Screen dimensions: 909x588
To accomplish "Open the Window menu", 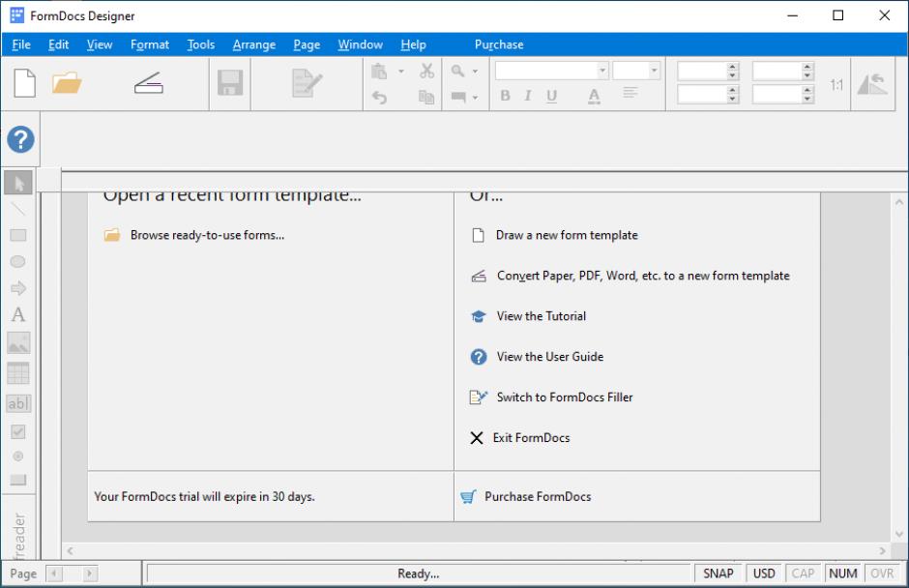I will point(360,44).
